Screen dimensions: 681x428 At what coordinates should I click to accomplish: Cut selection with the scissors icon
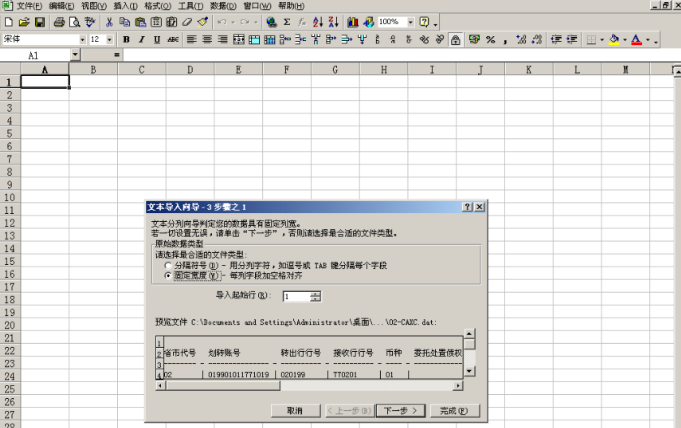(109, 22)
